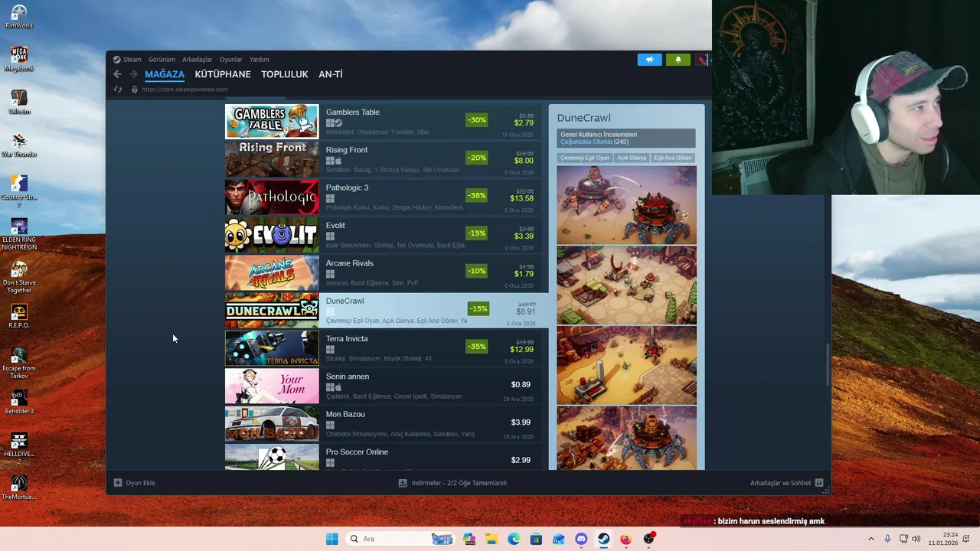
Task: Open the Senin annen game thumbnail
Action: (x=272, y=386)
